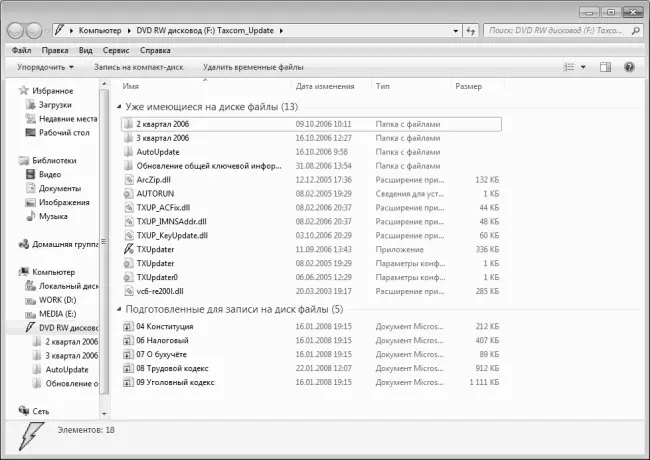The height and width of the screenshot is (460, 650).
Task: Open view options dropdown arrow
Action: 583,67
